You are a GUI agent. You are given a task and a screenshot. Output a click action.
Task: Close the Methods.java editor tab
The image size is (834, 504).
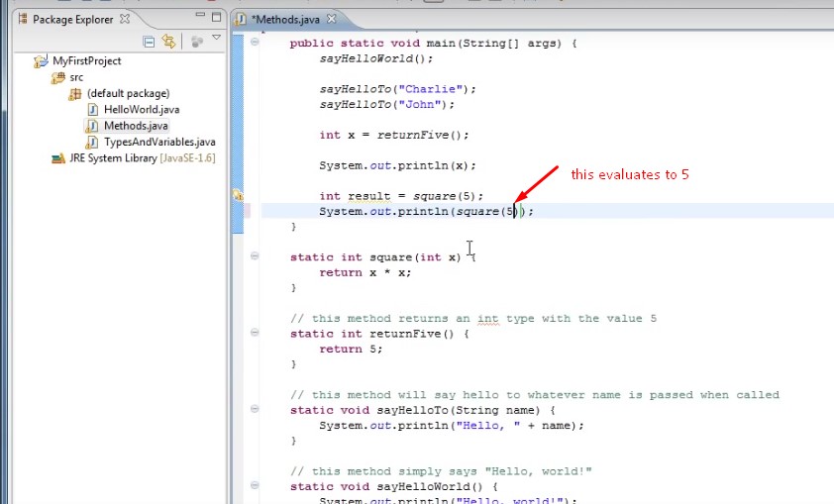[332, 19]
